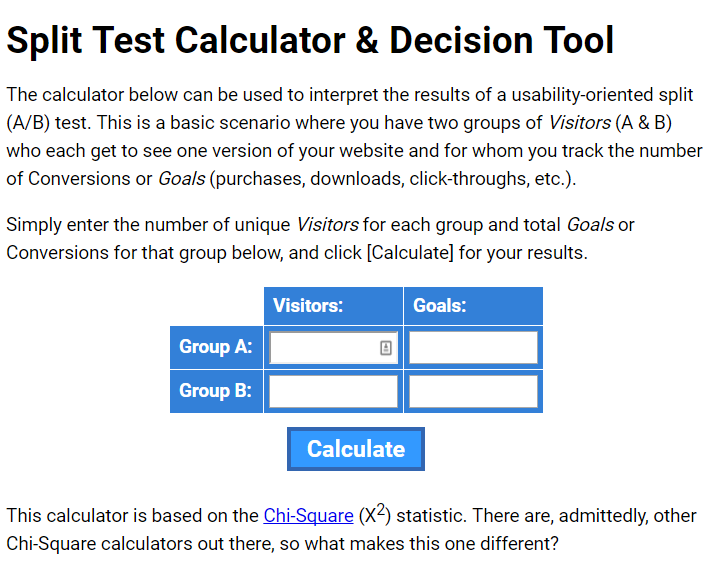The width and height of the screenshot is (705, 565).
Task: Click the "Group A:" row label
Action: click(215, 347)
